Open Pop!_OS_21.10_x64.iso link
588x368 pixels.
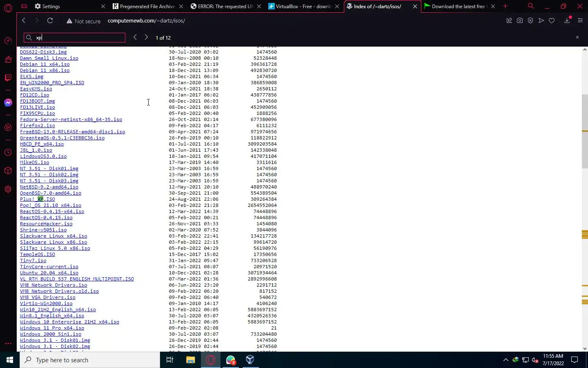[51, 205]
